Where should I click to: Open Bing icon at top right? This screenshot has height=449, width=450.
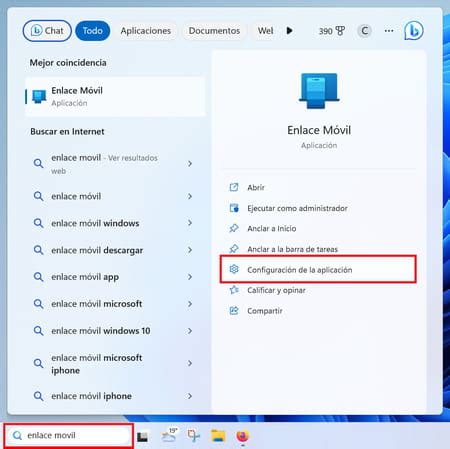[x=414, y=31]
